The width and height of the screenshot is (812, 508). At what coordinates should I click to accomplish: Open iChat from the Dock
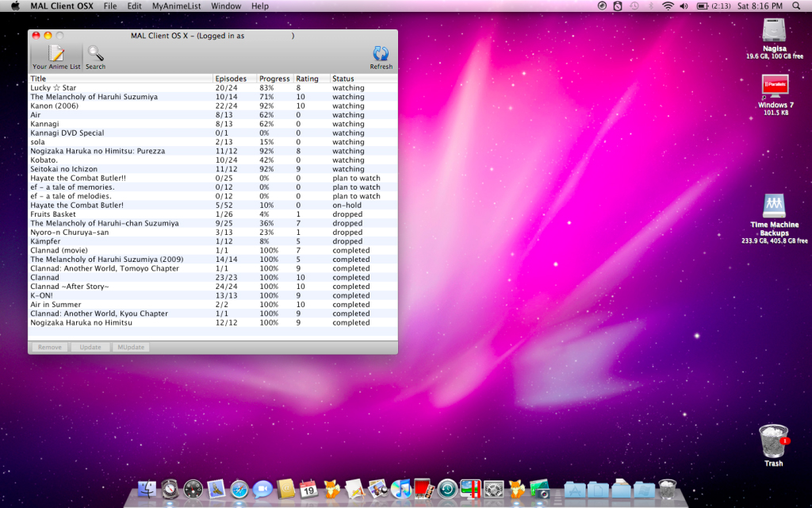pyautogui.click(x=262, y=489)
